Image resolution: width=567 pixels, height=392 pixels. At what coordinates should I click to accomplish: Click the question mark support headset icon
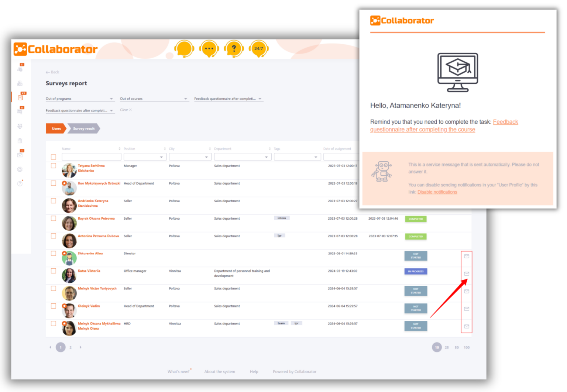(x=234, y=48)
